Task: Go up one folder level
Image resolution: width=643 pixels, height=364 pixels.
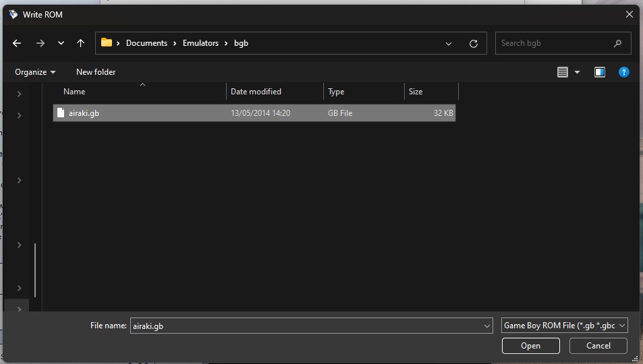Action: pos(80,43)
